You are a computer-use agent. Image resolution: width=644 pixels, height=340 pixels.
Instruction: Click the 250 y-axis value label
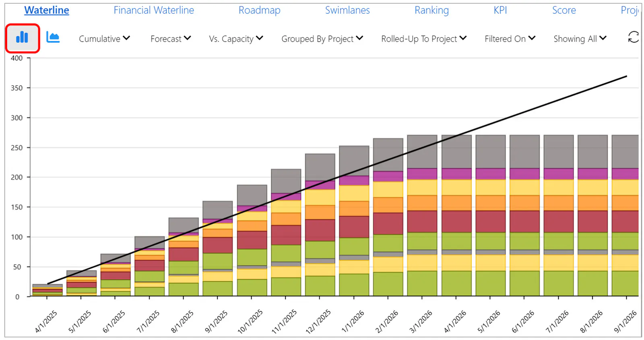tap(17, 148)
